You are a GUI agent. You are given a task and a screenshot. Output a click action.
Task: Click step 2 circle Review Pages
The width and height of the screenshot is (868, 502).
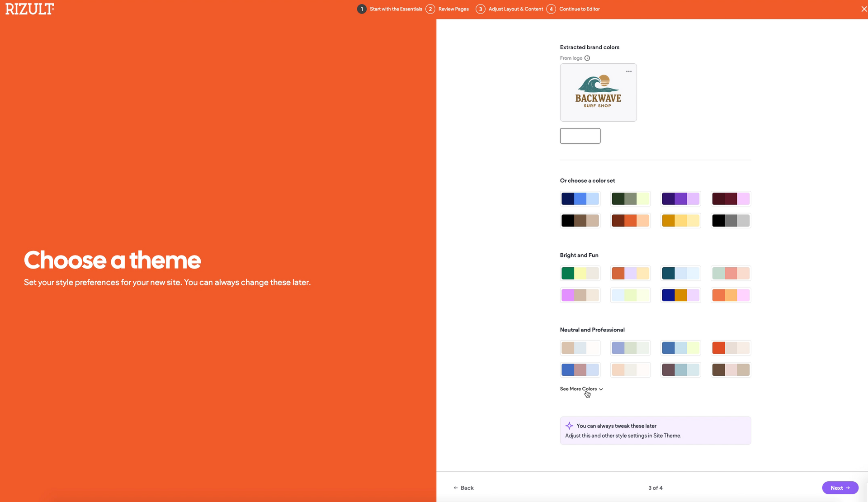click(x=430, y=9)
